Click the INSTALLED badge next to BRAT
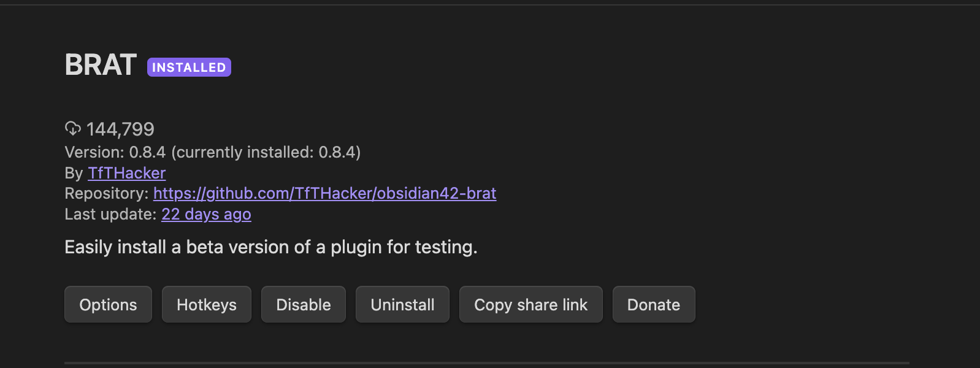Image resolution: width=980 pixels, height=368 pixels. [189, 66]
